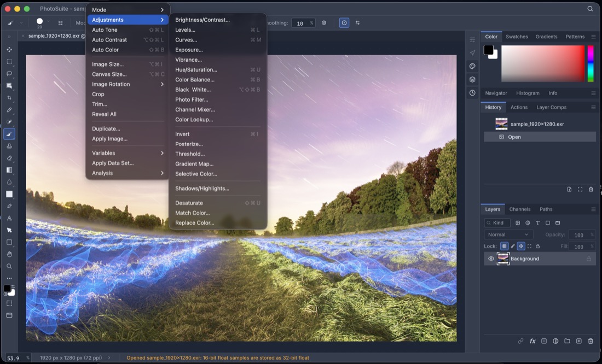602x364 pixels.
Task: Click the Background layer thumbnail
Action: pos(503,259)
